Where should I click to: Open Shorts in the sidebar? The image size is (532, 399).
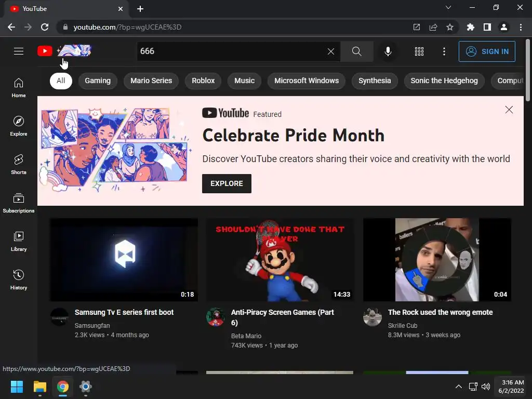tap(19, 165)
